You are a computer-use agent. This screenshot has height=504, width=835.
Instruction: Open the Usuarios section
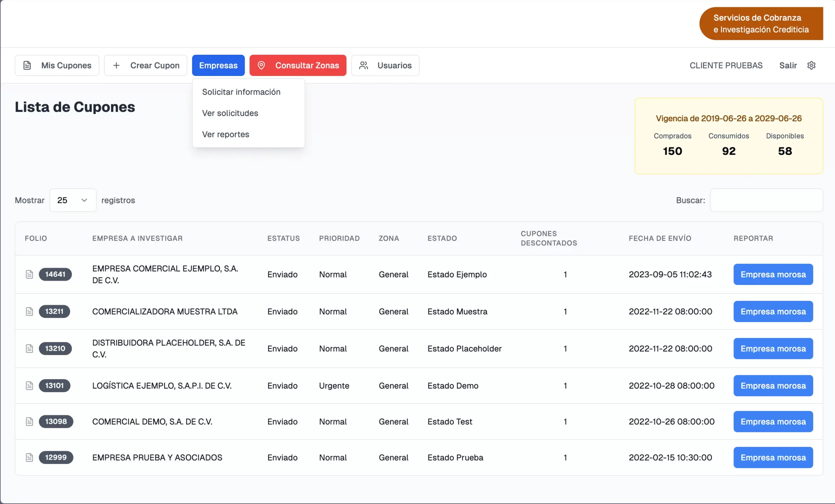point(385,66)
